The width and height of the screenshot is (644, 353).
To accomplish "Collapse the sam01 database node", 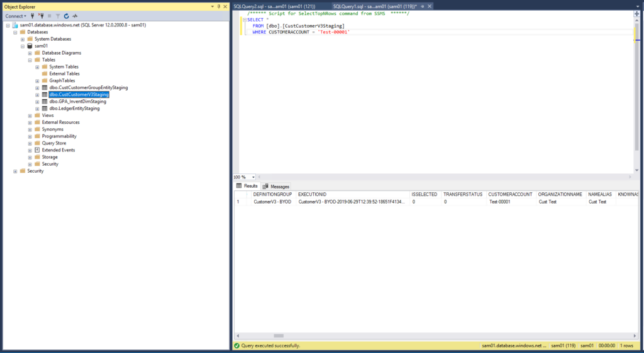I will pyautogui.click(x=23, y=46).
